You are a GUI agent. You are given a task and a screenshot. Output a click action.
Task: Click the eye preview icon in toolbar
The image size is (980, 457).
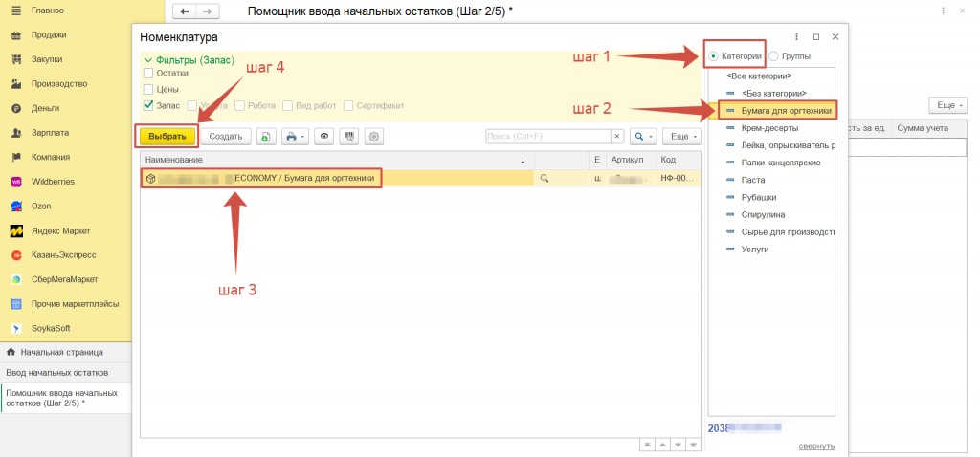325,137
